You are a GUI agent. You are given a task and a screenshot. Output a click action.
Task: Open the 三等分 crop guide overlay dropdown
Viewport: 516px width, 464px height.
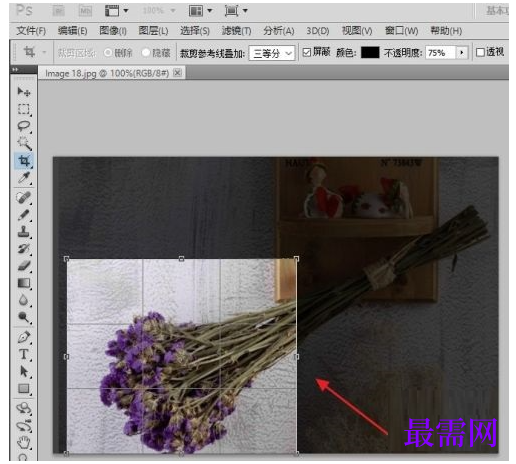click(272, 53)
